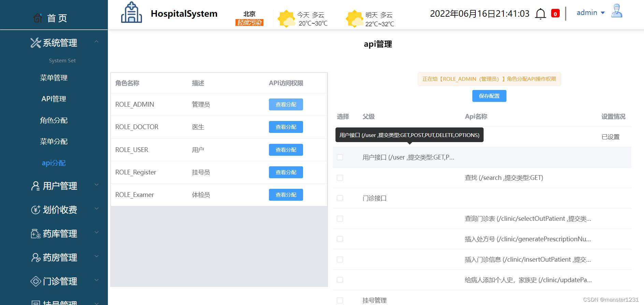
Task: Click the date and time display
Action: (x=480, y=14)
